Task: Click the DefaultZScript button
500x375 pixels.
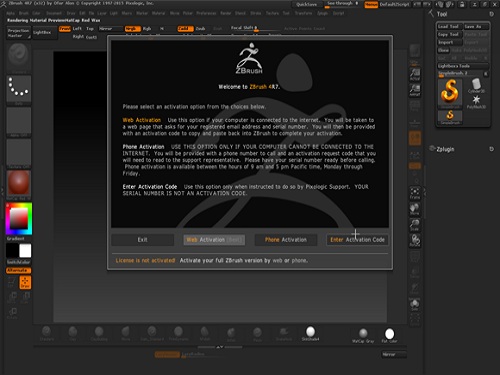Action: pyautogui.click(x=395, y=5)
